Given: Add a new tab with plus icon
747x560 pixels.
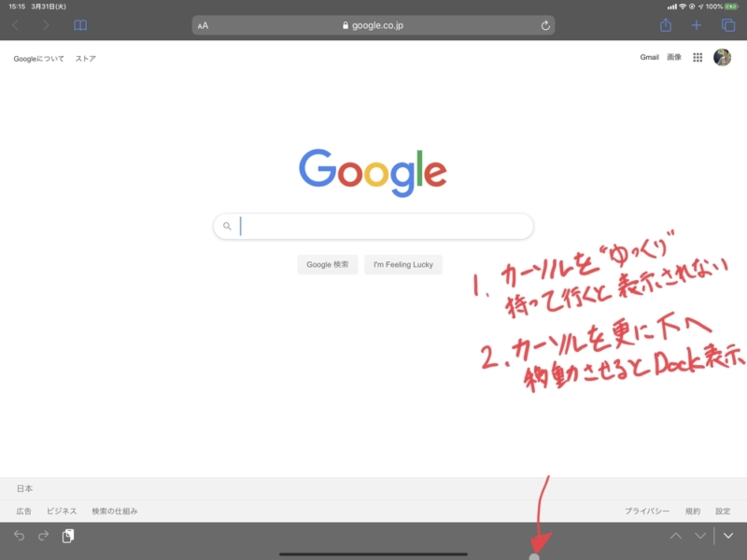Looking at the screenshot, I should point(696,25).
